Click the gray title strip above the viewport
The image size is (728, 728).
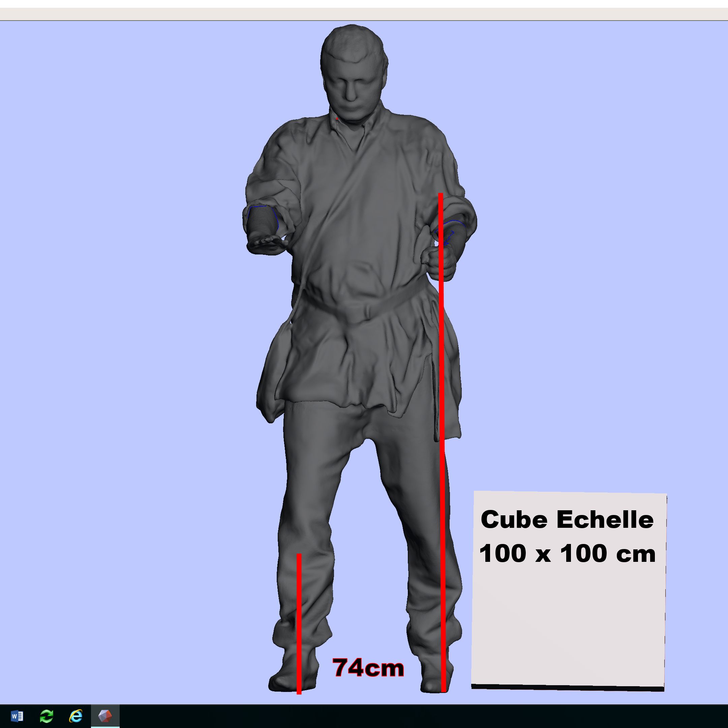tap(364, 14)
